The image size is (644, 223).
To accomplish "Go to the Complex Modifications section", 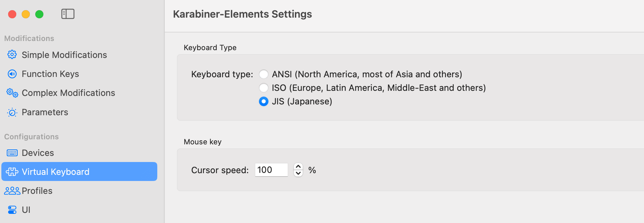I will pyautogui.click(x=68, y=93).
